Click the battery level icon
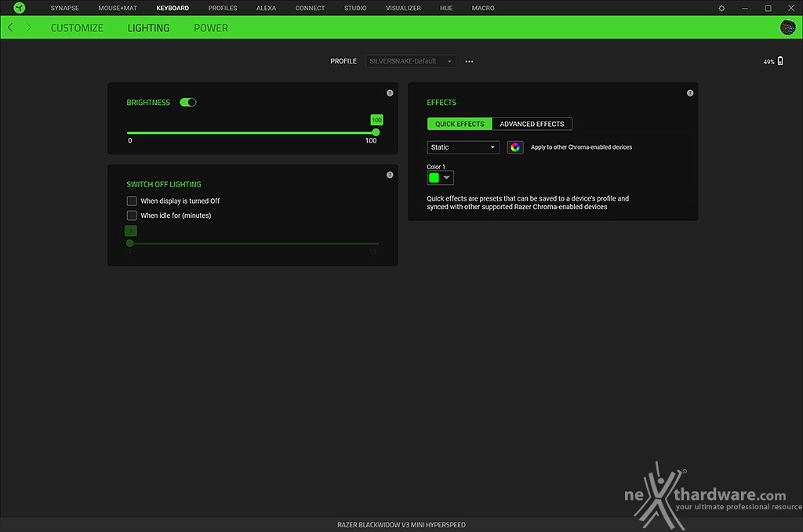The height and width of the screenshot is (532, 803). point(780,61)
